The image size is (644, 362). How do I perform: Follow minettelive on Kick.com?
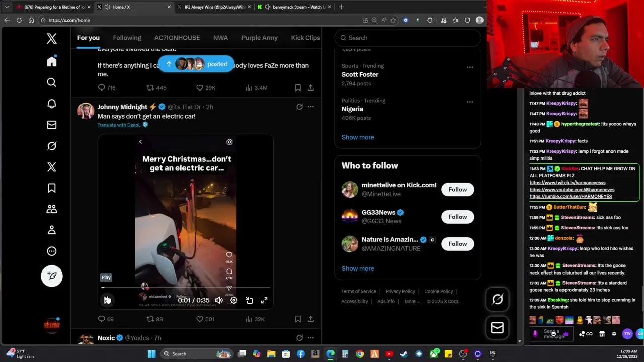pos(458,190)
